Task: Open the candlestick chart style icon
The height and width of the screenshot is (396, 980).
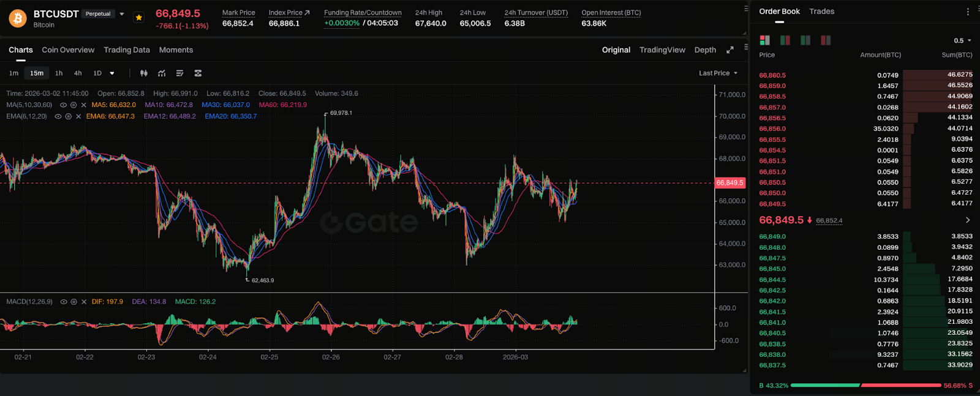Action: pos(144,73)
